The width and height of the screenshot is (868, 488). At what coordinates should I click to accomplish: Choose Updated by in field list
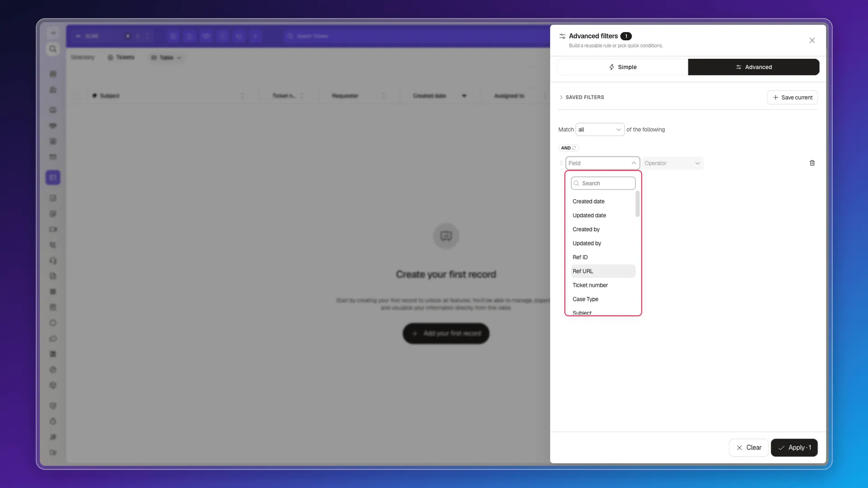tap(603, 244)
